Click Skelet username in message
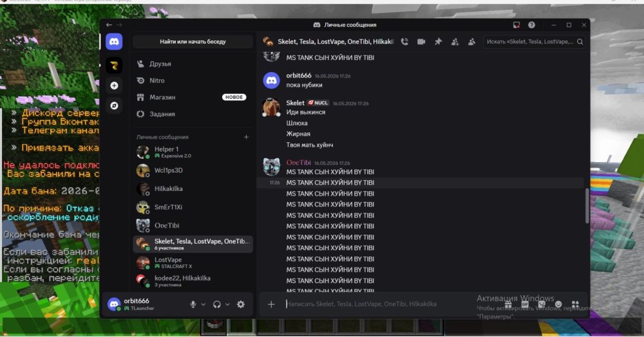Image resolution: width=644 pixels, height=337 pixels. 296,103
